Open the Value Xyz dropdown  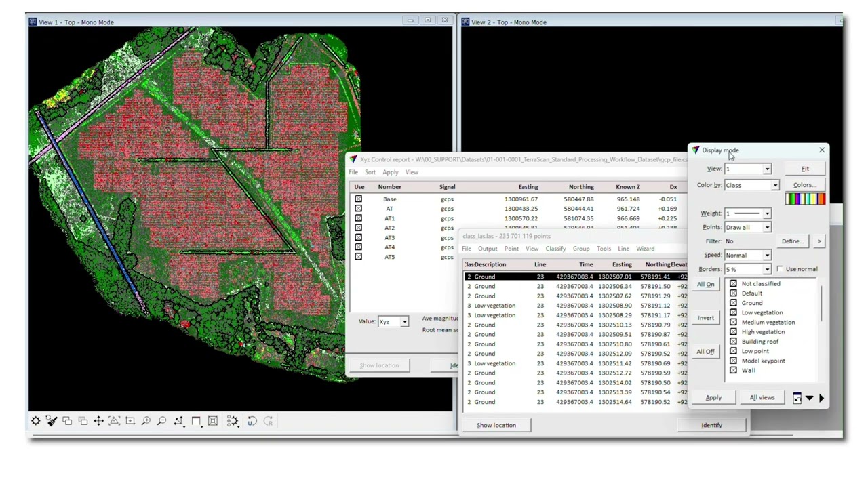403,321
